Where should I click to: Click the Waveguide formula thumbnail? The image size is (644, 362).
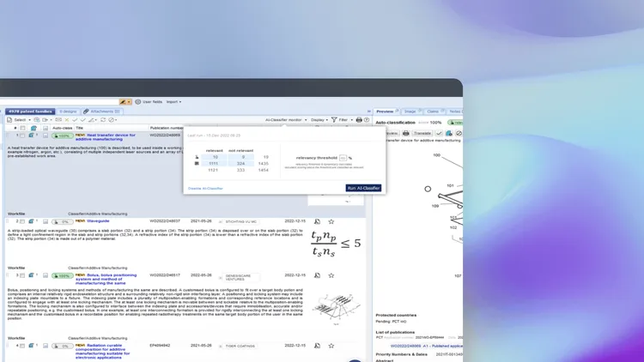click(336, 244)
